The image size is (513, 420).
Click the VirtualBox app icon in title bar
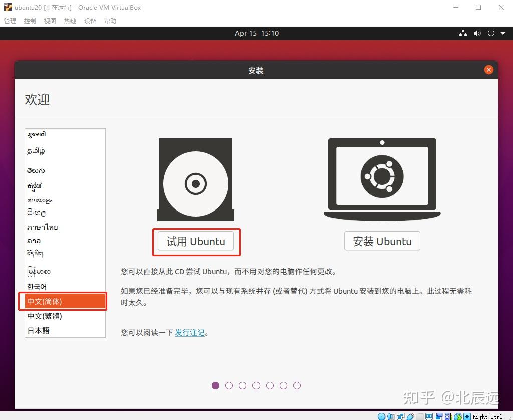coord(8,7)
